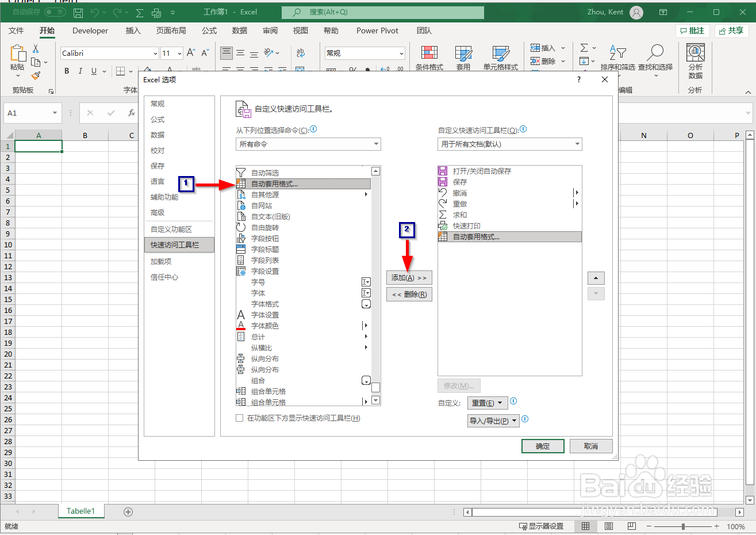This screenshot has height=535, width=756.
Task: Open Conditional Formatting icon
Action: point(429,54)
